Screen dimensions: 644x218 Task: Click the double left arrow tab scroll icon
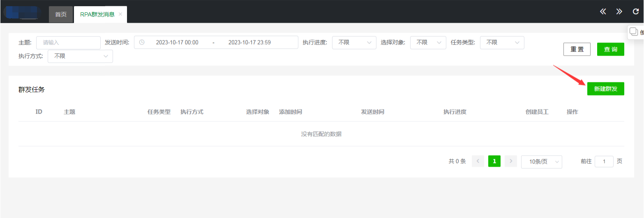pyautogui.click(x=603, y=12)
